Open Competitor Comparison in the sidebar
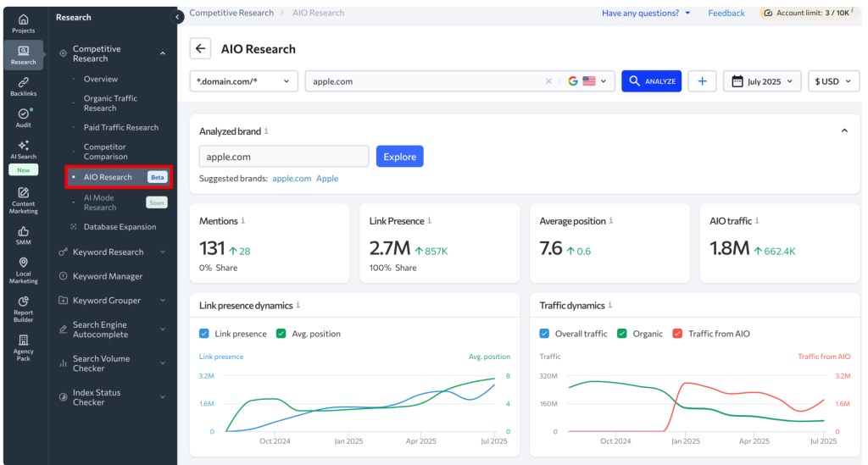Viewport: 868px width, 465px height. (105, 152)
